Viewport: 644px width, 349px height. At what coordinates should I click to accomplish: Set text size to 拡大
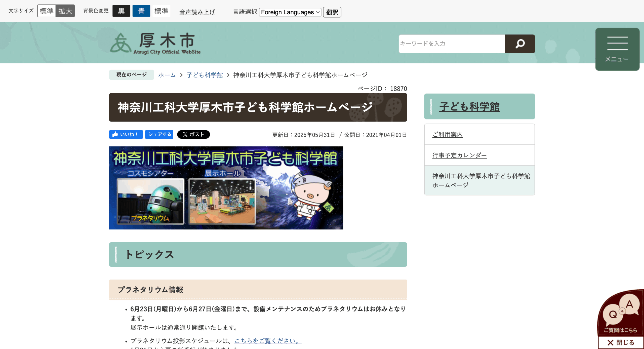[65, 11]
